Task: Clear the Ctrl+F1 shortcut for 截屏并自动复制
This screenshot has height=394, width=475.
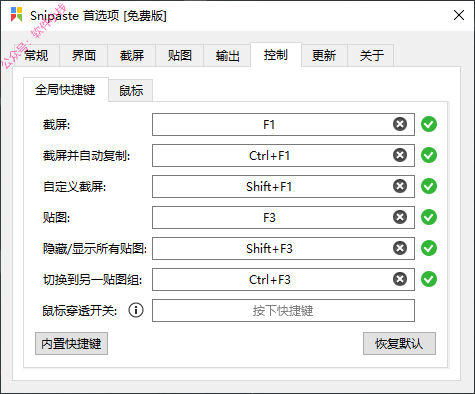Action: pos(400,155)
